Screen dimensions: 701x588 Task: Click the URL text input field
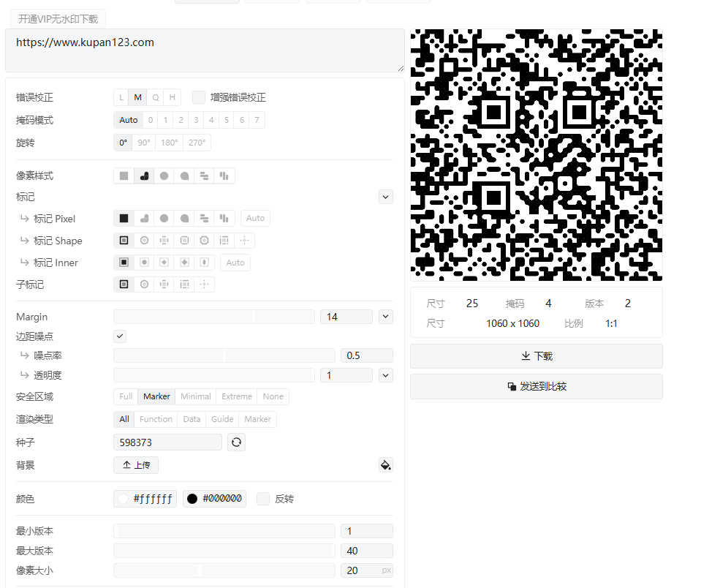pos(205,50)
